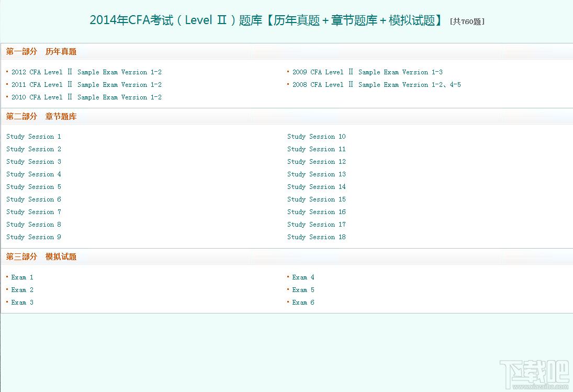Open 2012 CFA Level II Sample Exam Version 1-2
The width and height of the screenshot is (573, 392).
(87, 72)
